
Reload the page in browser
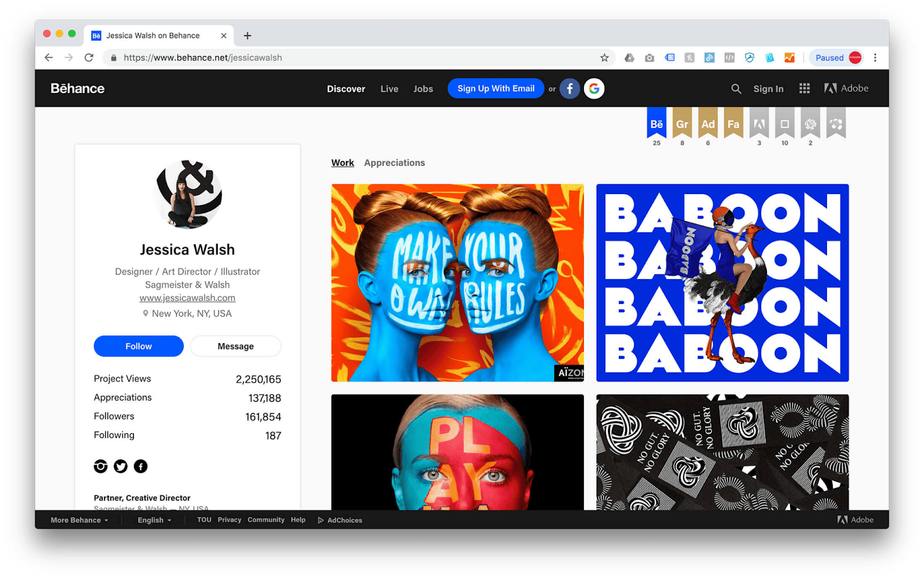(89, 58)
